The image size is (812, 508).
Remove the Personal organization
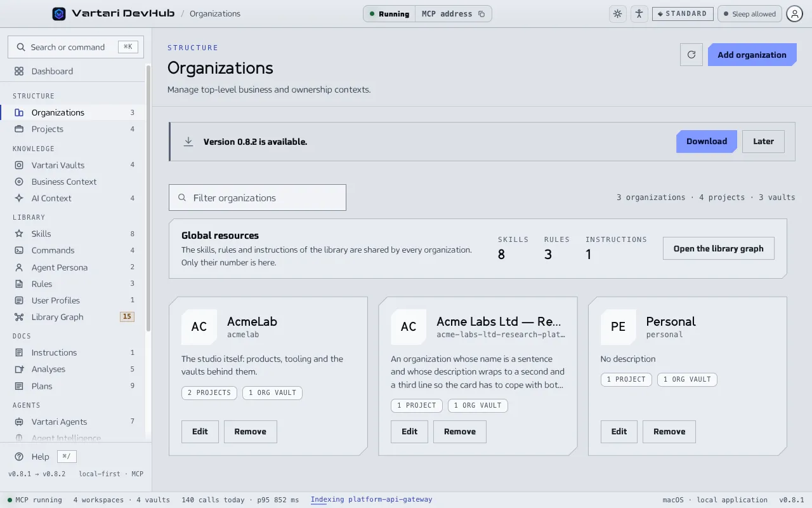tap(669, 432)
